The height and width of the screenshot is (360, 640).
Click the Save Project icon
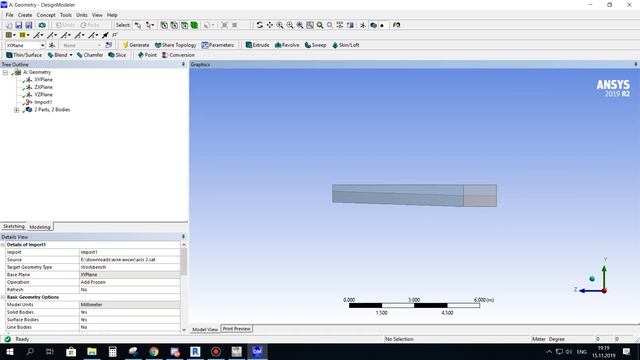click(19, 25)
